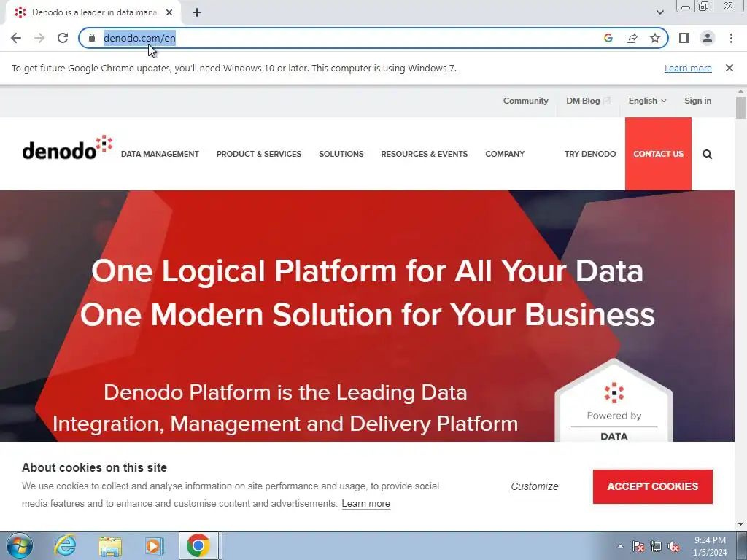Click the About cookies on this site heading

point(94,467)
